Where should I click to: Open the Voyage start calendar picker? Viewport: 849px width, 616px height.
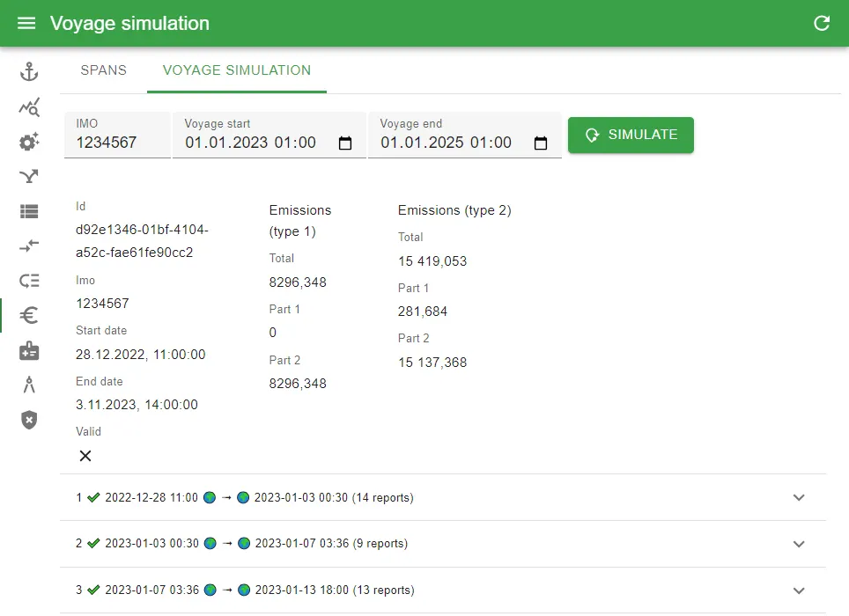345,143
